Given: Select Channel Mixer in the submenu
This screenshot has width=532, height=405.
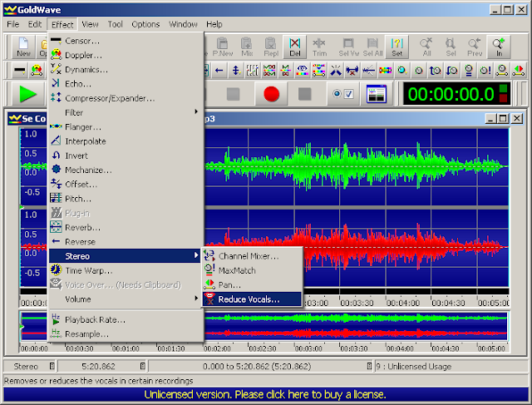Looking at the screenshot, I should click(249, 255).
